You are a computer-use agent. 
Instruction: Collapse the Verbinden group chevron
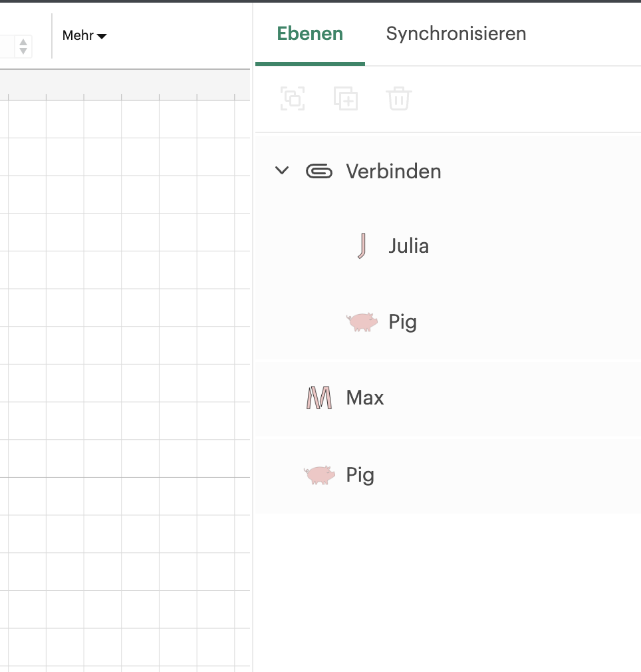[282, 171]
